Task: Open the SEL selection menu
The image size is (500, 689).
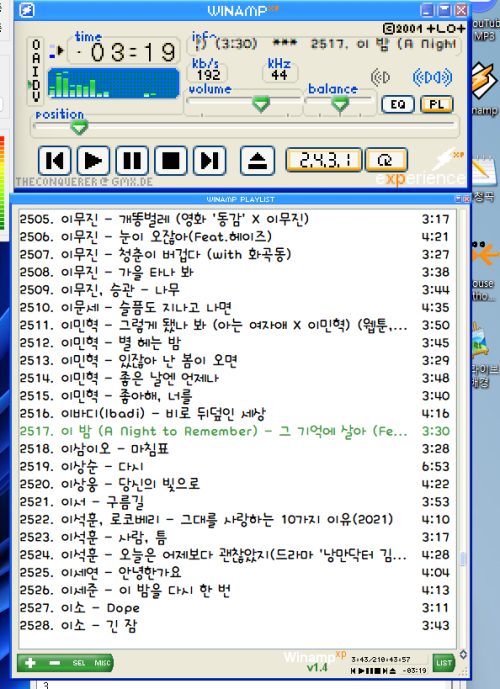Action: pyautogui.click(x=79, y=663)
